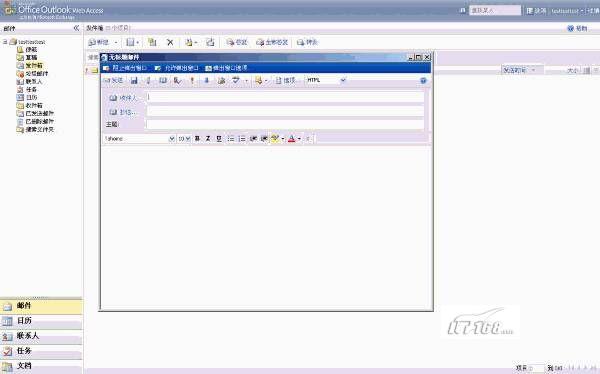Viewport: 600px width, 374px height.
Task: Click the Send (发送) button in compose window
Action: click(x=113, y=80)
